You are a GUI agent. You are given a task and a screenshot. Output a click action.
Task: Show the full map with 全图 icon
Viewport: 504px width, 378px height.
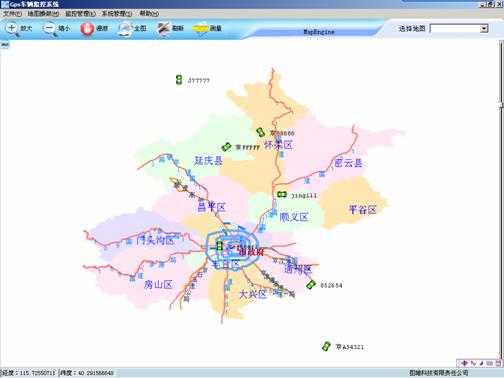132,28
